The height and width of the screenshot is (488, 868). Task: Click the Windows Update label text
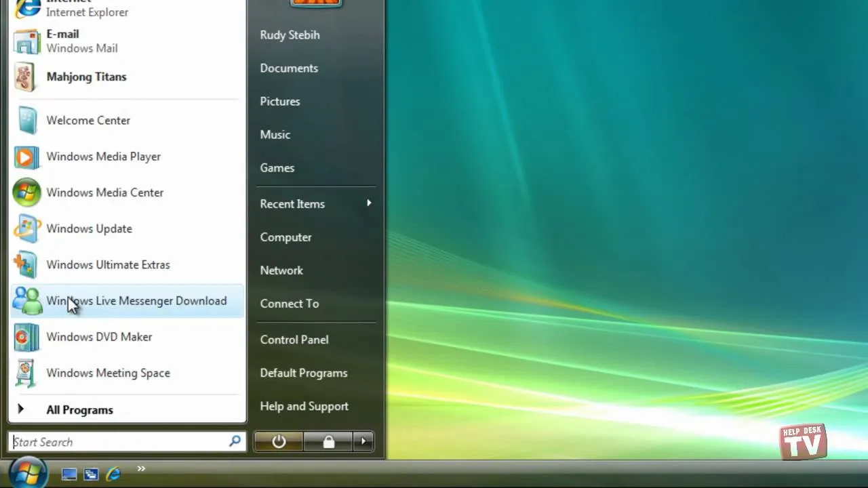(x=90, y=229)
